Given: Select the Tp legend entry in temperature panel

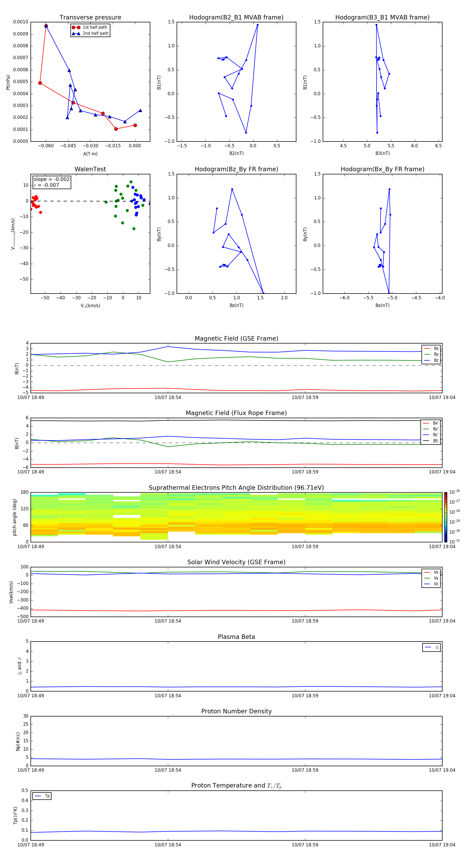Looking at the screenshot, I should point(42,796).
